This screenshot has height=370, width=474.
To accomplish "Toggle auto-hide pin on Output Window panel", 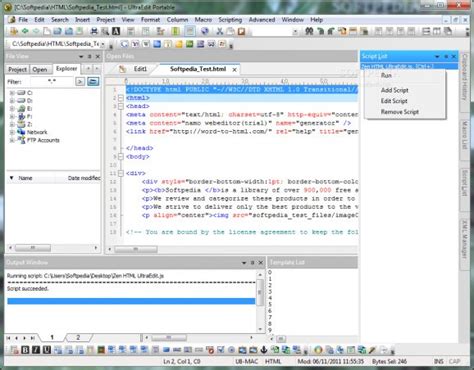I will pyautogui.click(x=252, y=263).
